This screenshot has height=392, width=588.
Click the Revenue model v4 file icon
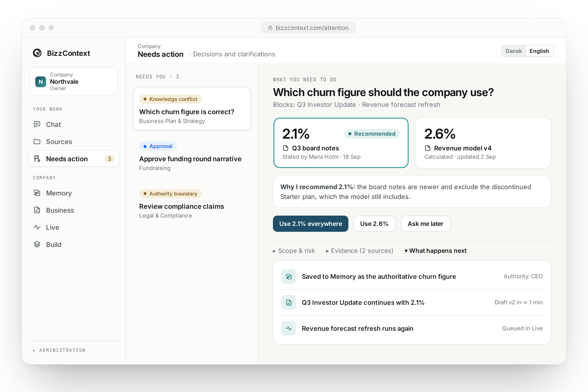(428, 148)
